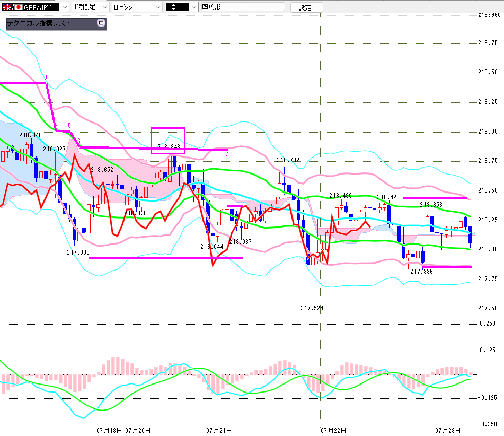Viewport: 504px width, 436px height.
Task: Click the 218.732 high price label
Action: tap(288, 160)
